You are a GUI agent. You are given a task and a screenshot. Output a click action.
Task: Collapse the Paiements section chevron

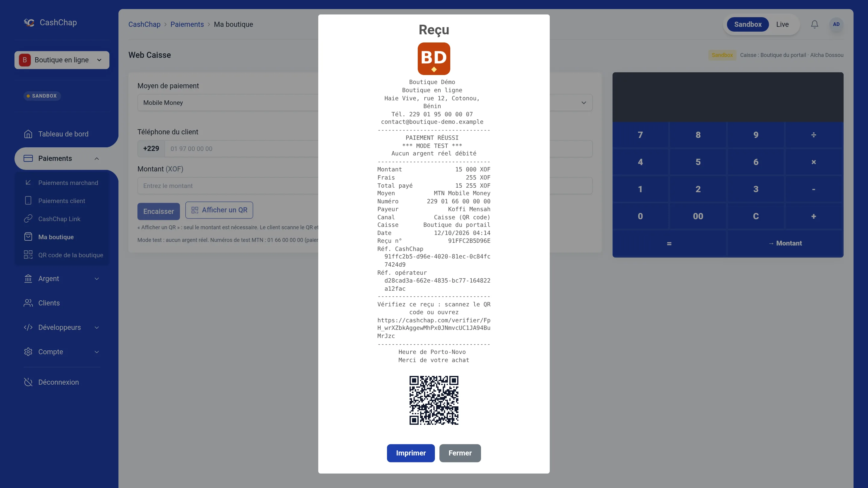(x=97, y=159)
